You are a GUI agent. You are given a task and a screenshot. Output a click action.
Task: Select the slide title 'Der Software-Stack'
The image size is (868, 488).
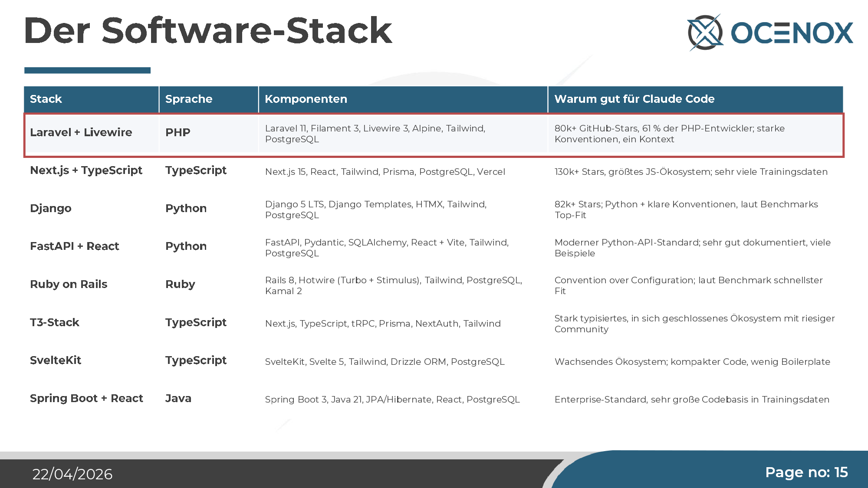point(208,31)
